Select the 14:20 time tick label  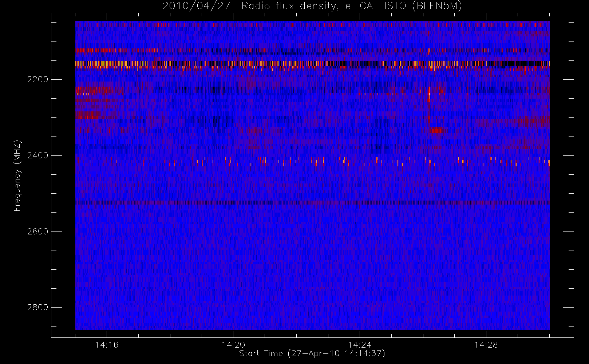pyautogui.click(x=233, y=345)
